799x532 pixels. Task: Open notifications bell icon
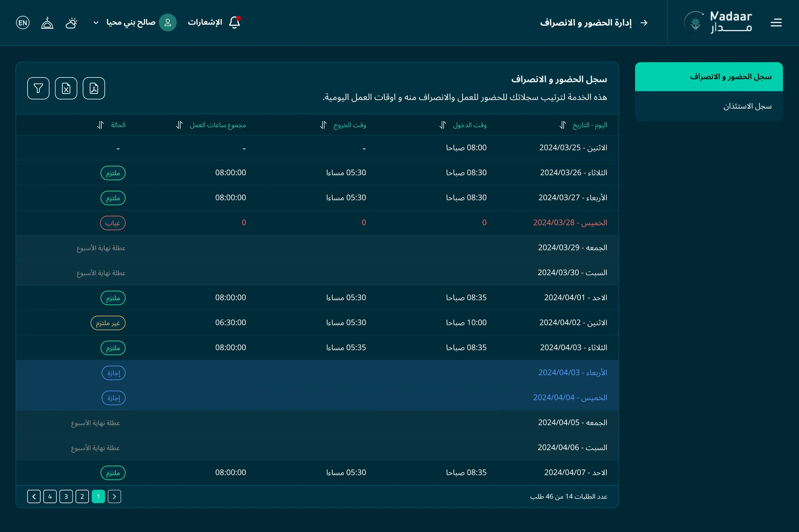235,22
